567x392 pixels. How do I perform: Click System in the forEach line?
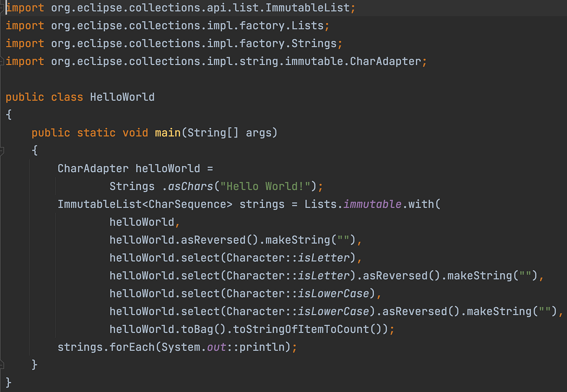tap(181, 347)
